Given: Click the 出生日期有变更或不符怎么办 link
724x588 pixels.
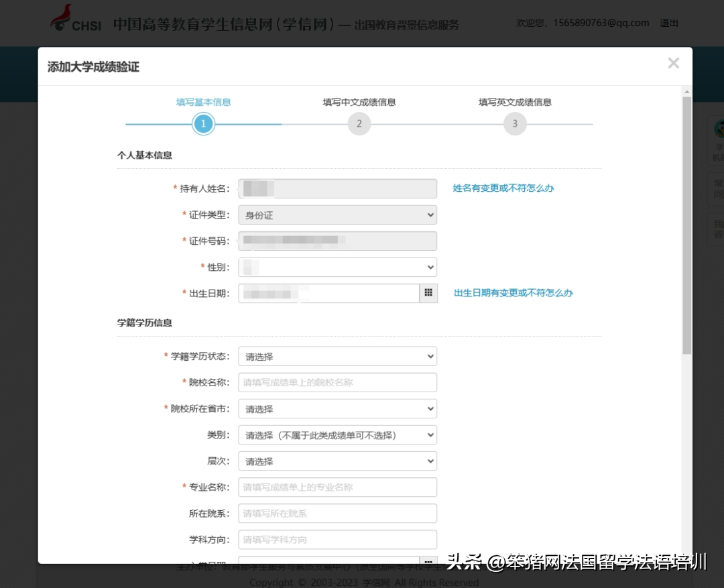Looking at the screenshot, I should [x=514, y=293].
